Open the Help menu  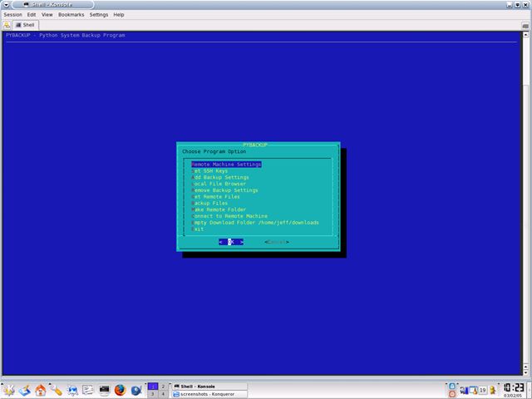[119, 15]
